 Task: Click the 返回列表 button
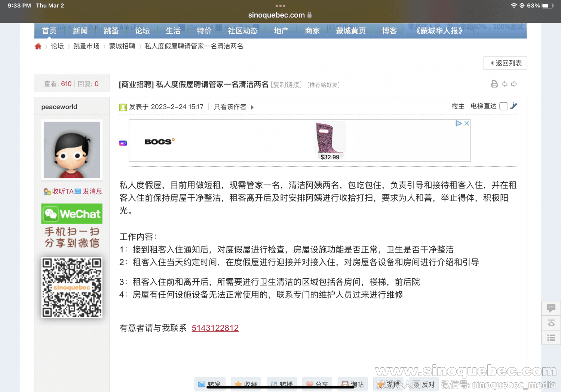(x=505, y=63)
